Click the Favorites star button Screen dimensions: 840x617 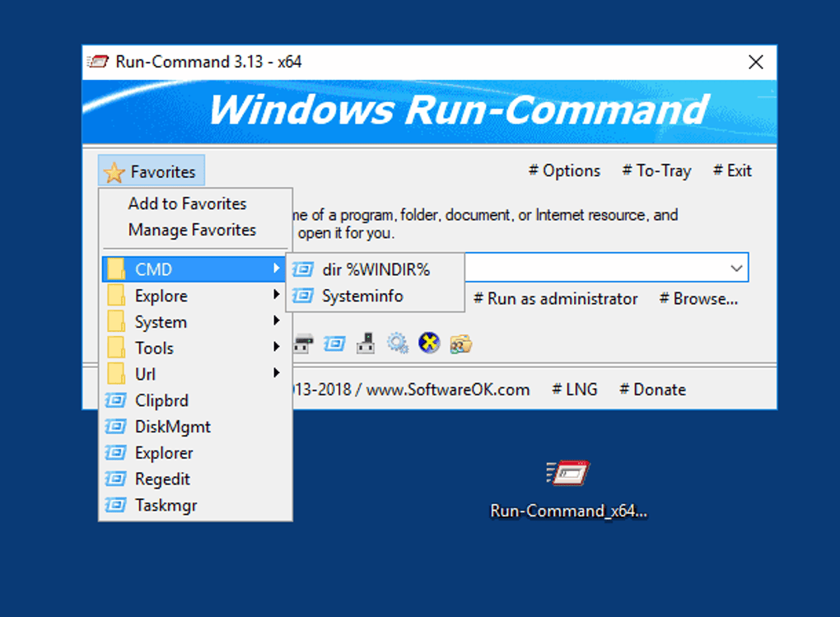pyautogui.click(x=152, y=171)
